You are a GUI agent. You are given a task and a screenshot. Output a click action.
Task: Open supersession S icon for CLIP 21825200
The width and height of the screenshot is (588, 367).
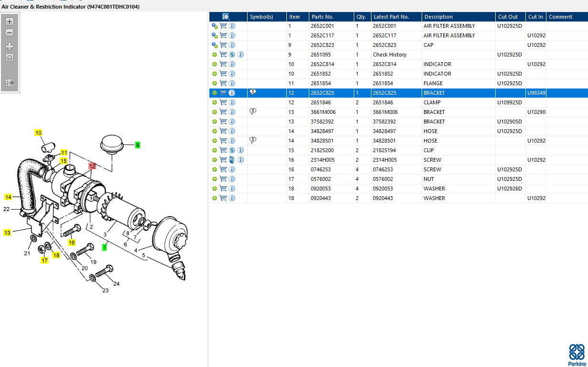pos(232,150)
